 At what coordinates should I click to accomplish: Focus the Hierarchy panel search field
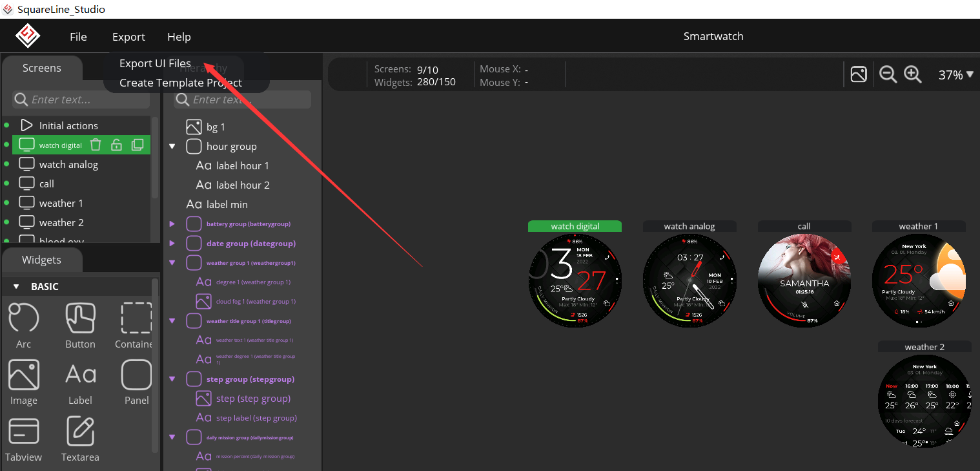[x=242, y=99]
